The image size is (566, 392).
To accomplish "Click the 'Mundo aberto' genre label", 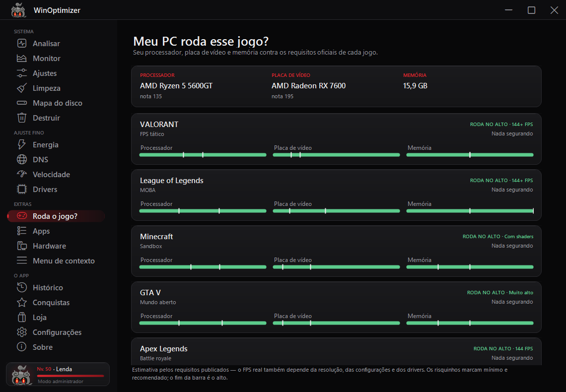I will click(158, 302).
